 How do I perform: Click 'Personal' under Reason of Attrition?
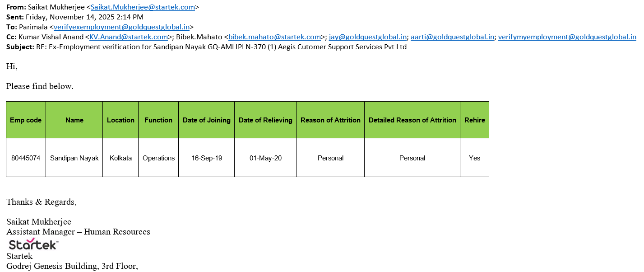[x=330, y=158]
